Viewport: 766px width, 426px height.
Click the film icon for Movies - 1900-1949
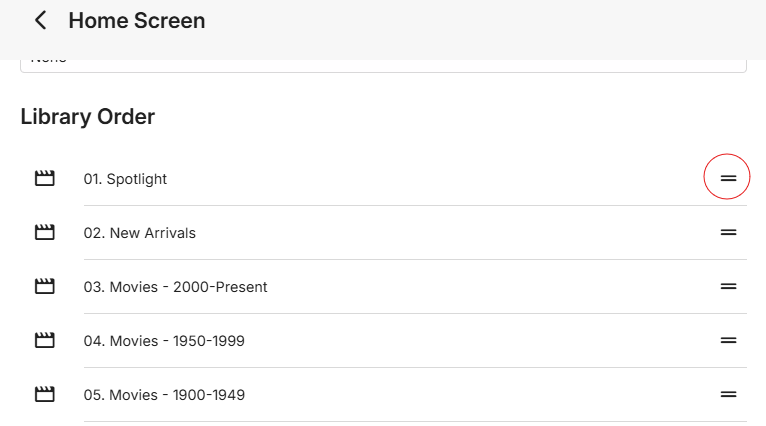coord(44,395)
